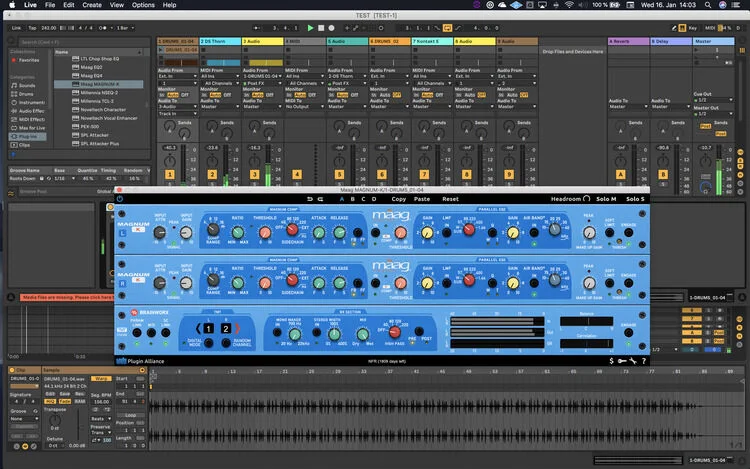Toggle Solo M in plugin toolbar
The height and width of the screenshot is (469, 750).
(x=606, y=199)
